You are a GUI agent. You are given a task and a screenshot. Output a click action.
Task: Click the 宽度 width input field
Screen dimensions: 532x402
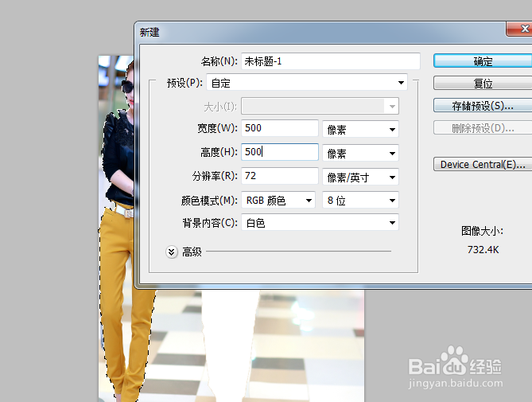280,128
